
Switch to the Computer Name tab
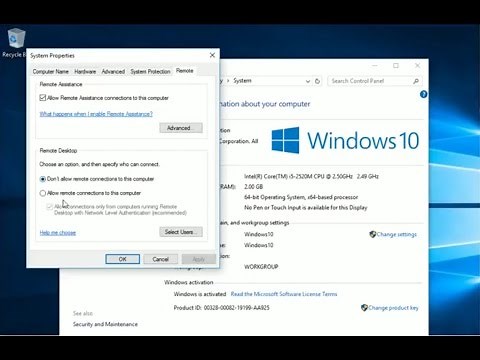click(51, 71)
